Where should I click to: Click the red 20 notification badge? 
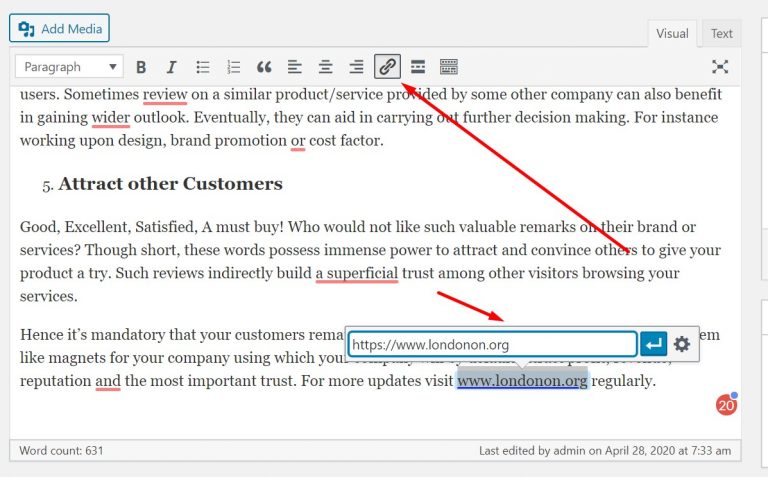coord(726,405)
